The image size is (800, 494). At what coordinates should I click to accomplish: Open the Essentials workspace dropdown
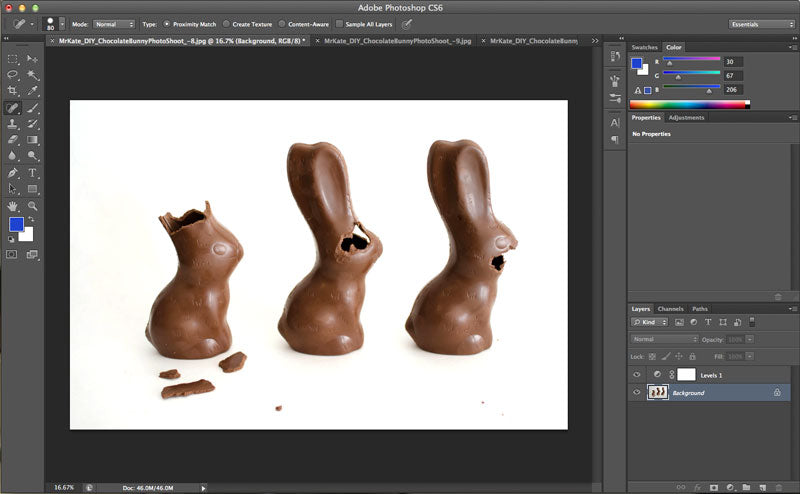[x=761, y=23]
